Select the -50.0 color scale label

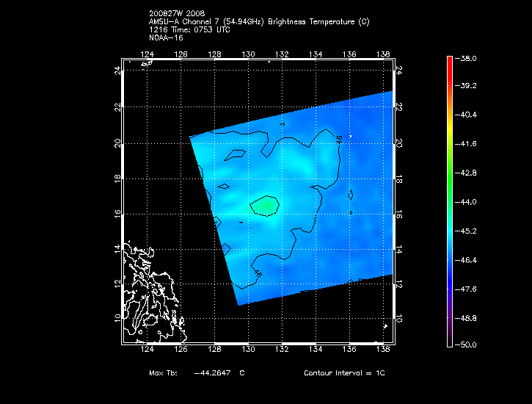click(468, 345)
